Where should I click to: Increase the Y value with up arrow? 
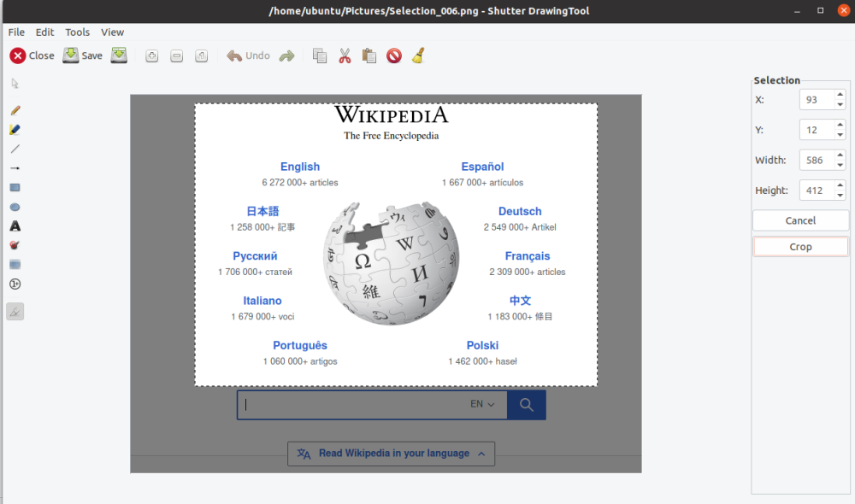point(840,125)
